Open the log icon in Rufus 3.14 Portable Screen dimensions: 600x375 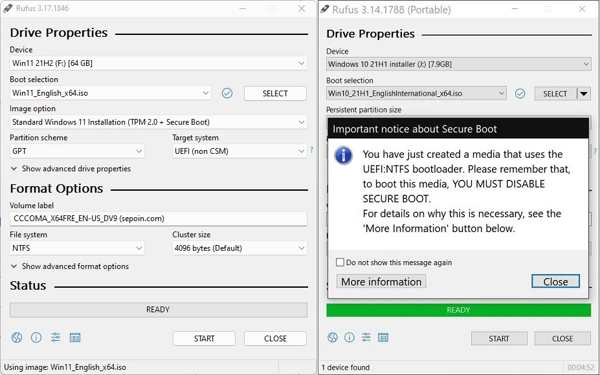(383, 338)
